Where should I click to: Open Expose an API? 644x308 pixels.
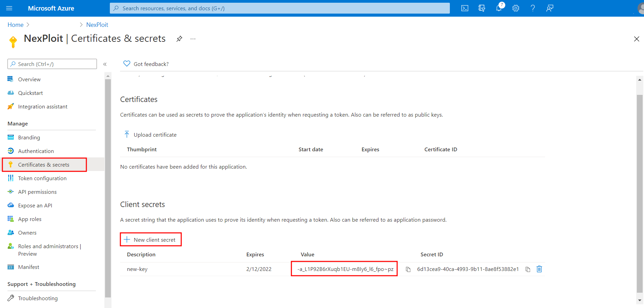(35, 205)
